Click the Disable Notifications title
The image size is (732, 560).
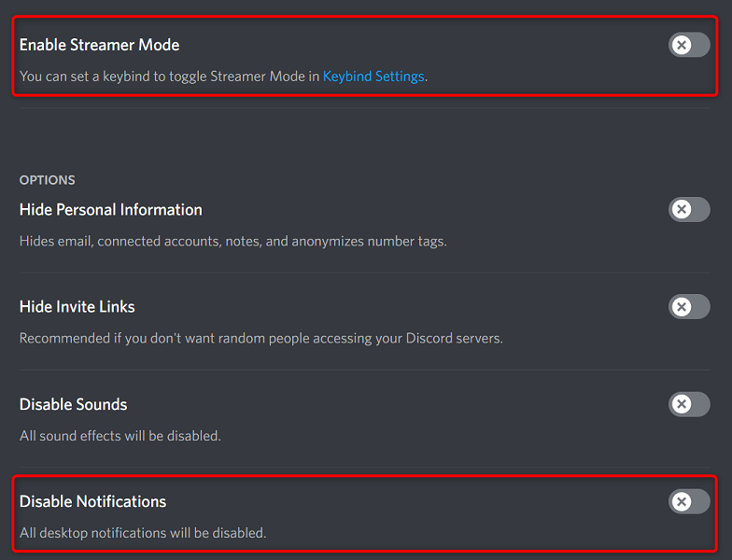point(92,501)
